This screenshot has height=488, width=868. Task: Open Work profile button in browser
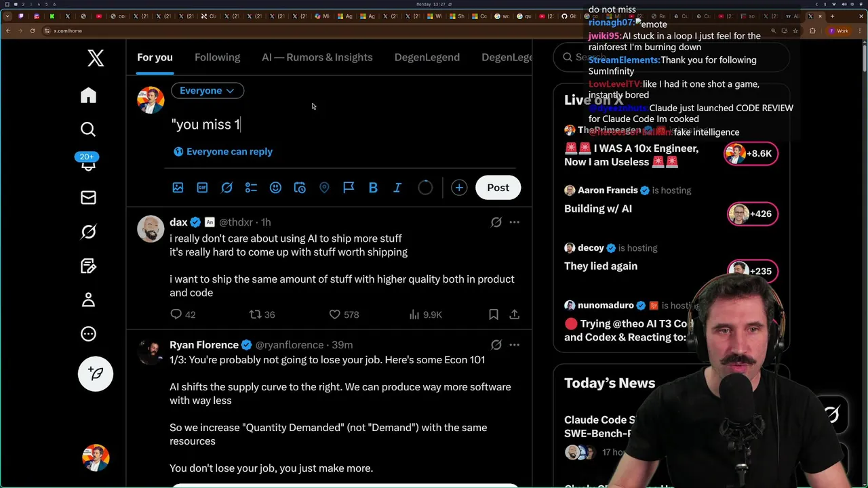tap(839, 30)
